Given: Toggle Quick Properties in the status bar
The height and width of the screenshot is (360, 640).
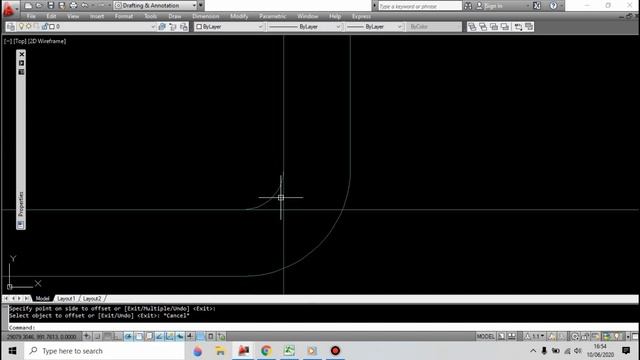Looking at the screenshot, I should 211,336.
